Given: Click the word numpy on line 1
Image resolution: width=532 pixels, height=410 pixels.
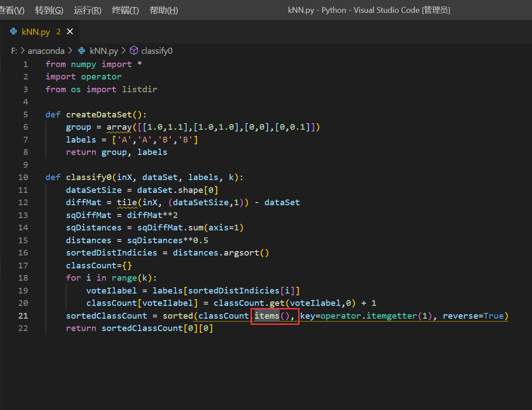Looking at the screenshot, I should (83, 64).
